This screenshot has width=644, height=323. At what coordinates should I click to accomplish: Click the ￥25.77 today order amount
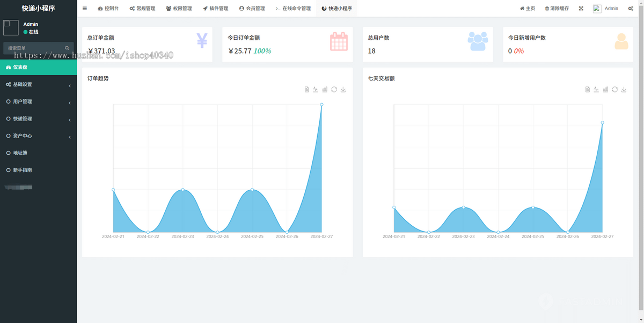coord(240,51)
